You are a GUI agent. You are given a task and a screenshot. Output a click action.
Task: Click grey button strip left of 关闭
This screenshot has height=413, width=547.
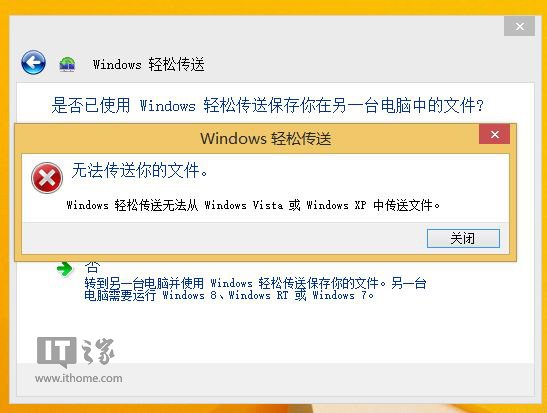[223, 239]
